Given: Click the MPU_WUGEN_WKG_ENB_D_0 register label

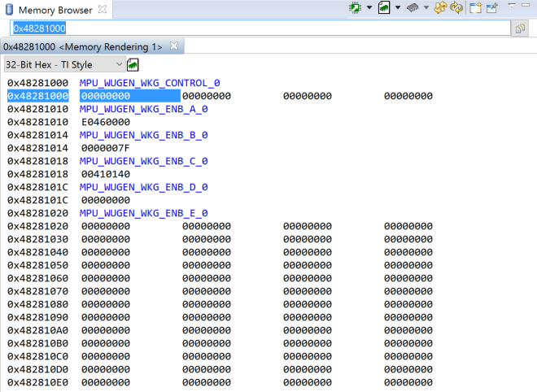Looking at the screenshot, I should pyautogui.click(x=143, y=187).
